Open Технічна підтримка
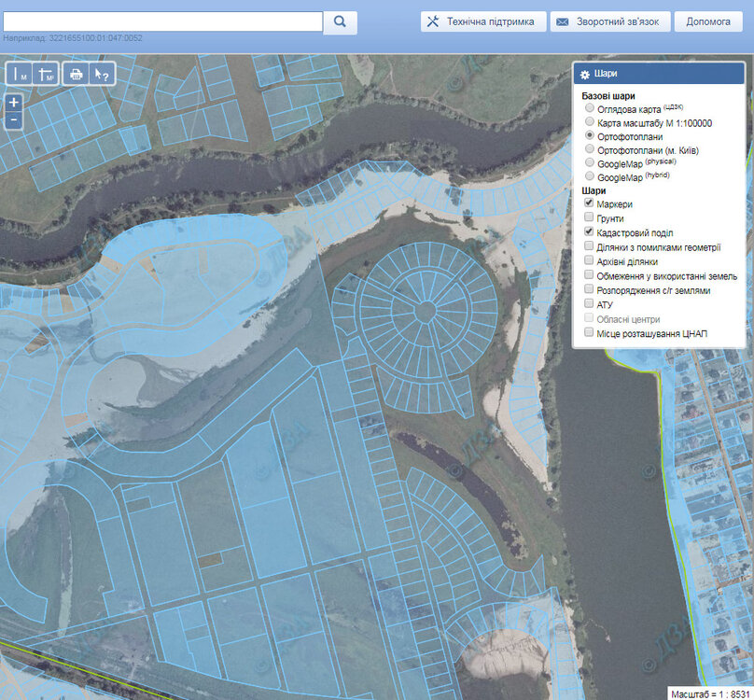754x700 pixels. [x=482, y=21]
